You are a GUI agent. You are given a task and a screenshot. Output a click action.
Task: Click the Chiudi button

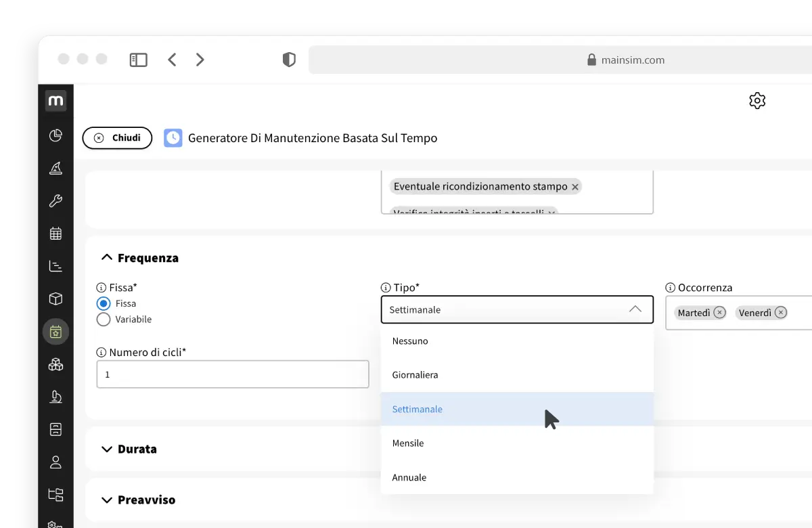pos(117,138)
